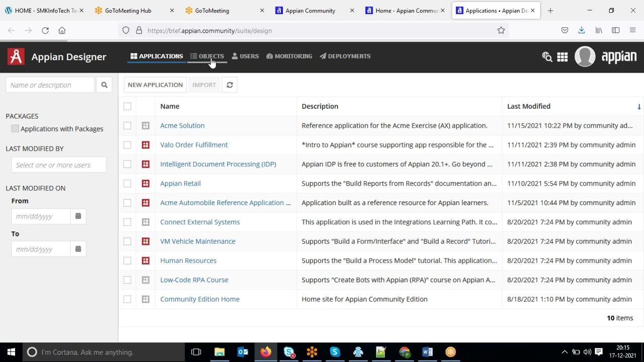Open the navigation grid menu icon
The image size is (644, 362).
point(562,57)
